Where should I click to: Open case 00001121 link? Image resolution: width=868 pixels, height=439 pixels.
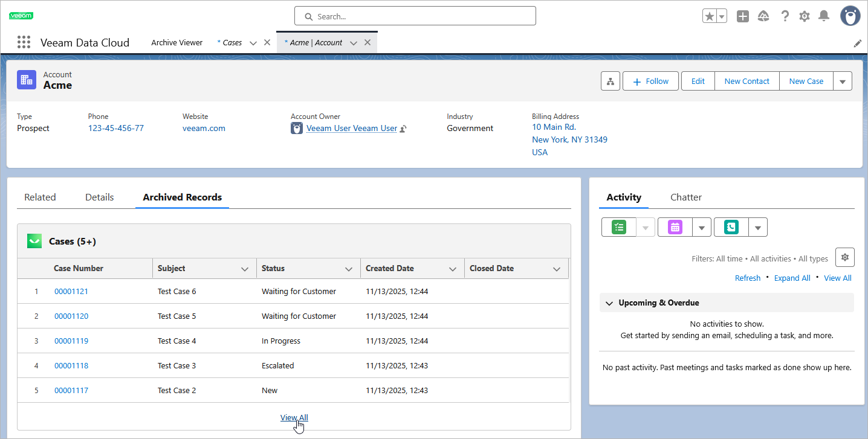[x=71, y=290]
